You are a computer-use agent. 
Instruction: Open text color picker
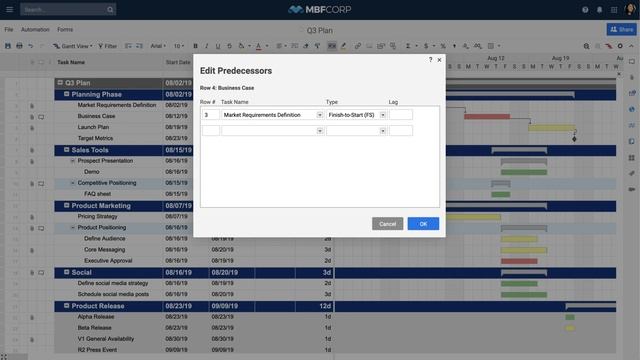261,46
